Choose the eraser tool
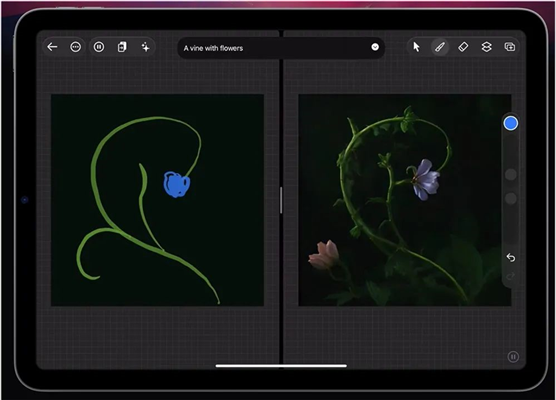Image resolution: width=556 pixels, height=400 pixels. (x=463, y=47)
